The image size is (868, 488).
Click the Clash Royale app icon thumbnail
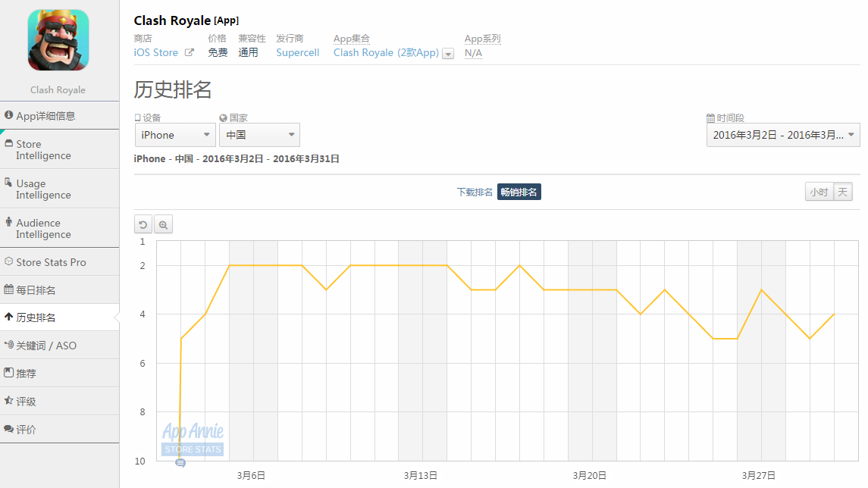click(x=58, y=40)
